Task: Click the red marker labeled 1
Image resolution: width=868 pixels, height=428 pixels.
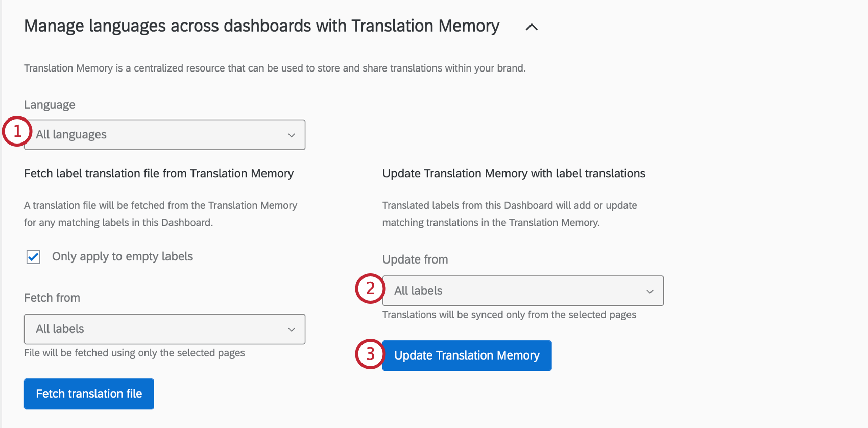Action: (x=16, y=131)
